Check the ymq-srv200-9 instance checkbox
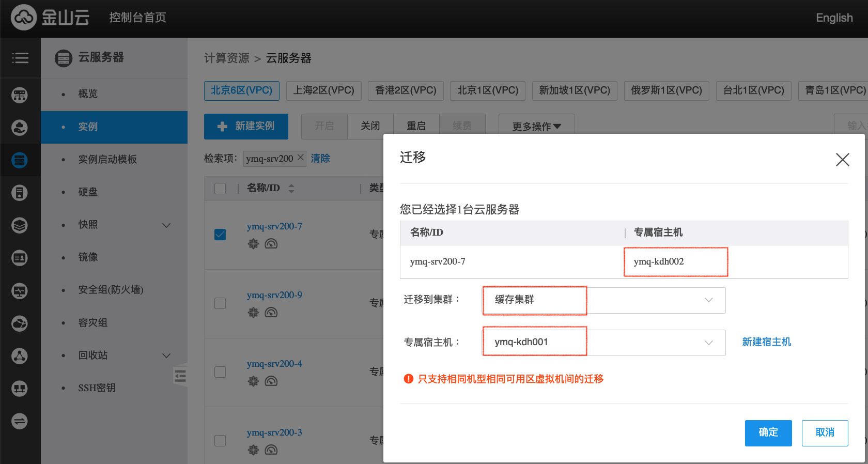868x464 pixels. tap(220, 303)
